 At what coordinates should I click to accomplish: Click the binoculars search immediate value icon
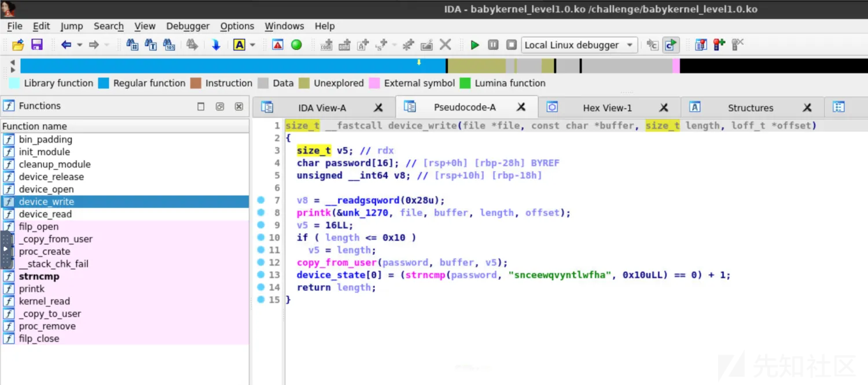point(133,45)
